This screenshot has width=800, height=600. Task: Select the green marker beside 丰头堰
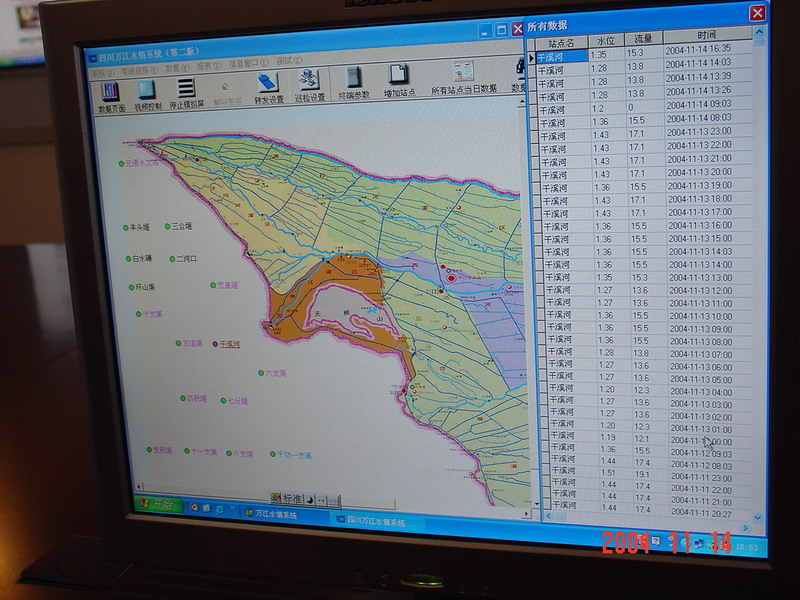point(126,228)
